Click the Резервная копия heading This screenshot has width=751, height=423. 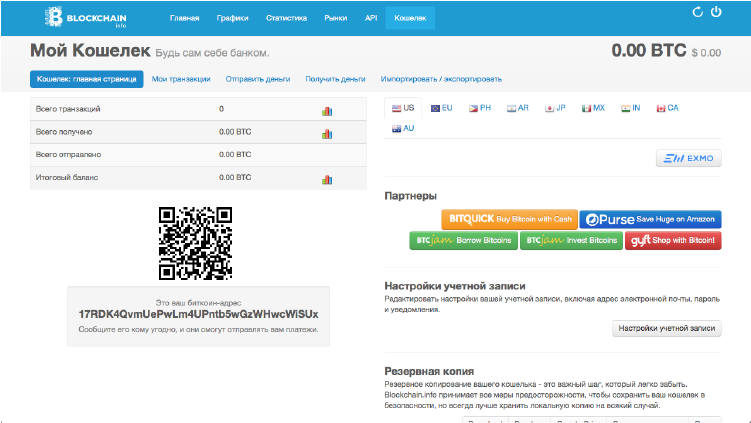click(429, 371)
